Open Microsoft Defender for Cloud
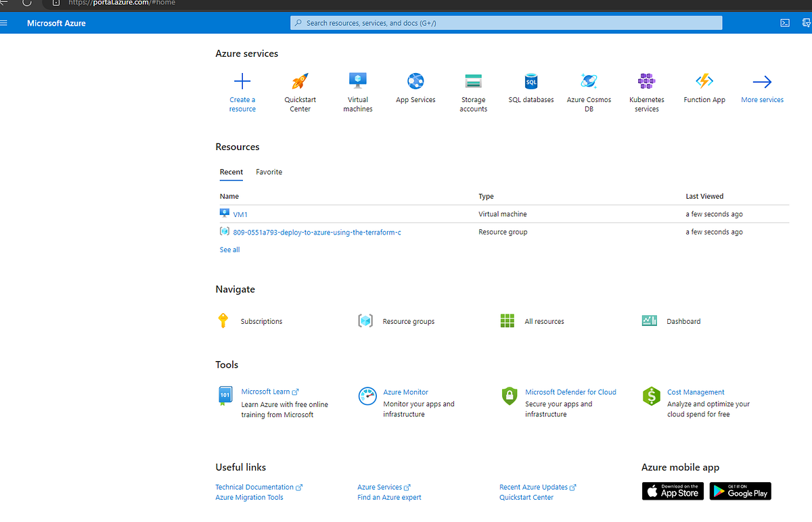The height and width of the screenshot is (522, 812). pos(570,391)
